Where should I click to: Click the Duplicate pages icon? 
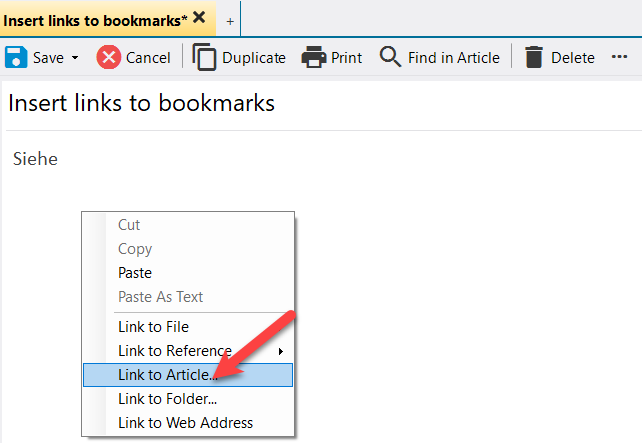[x=204, y=57]
